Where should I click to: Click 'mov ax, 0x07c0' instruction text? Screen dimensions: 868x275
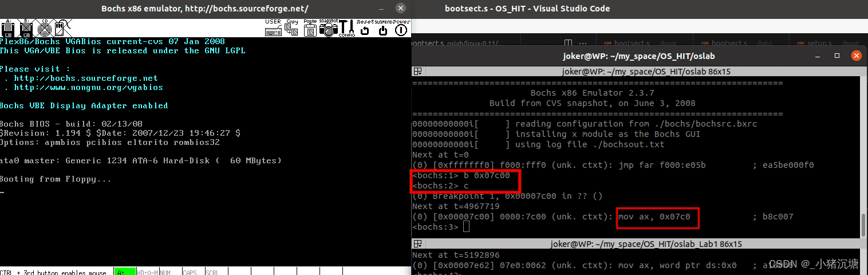(x=654, y=217)
